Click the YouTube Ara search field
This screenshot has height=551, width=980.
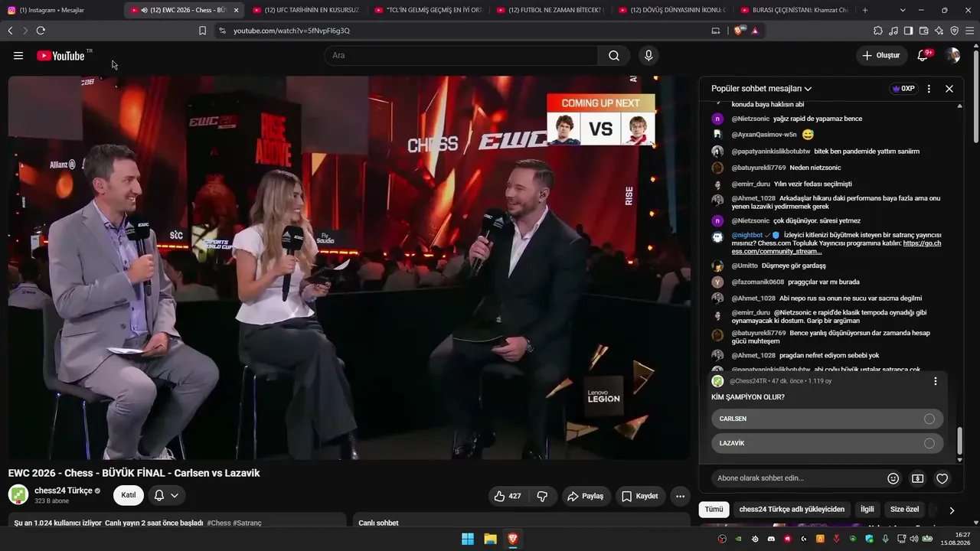point(462,56)
